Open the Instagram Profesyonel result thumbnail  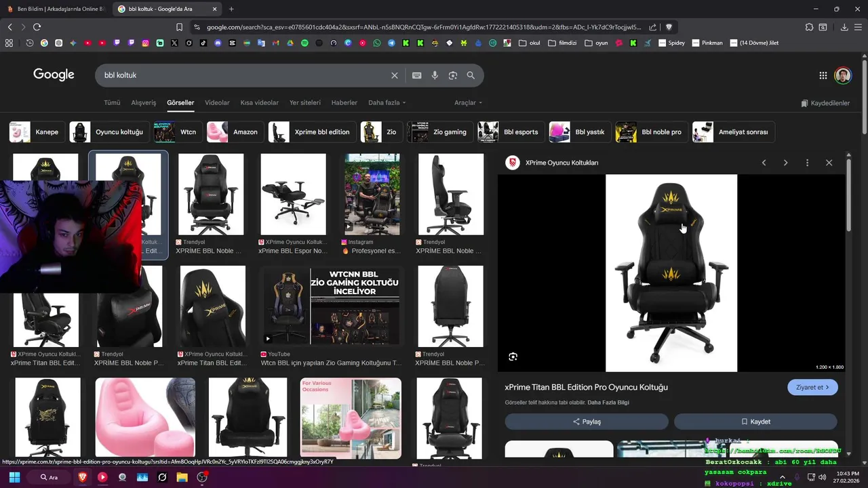pyautogui.click(x=372, y=195)
